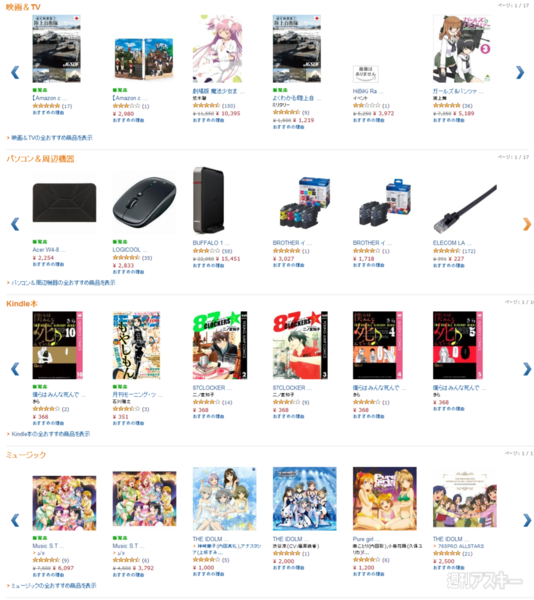
Task: Click star rating of BROTHER ink with ¥3,027
Action: click(x=286, y=251)
